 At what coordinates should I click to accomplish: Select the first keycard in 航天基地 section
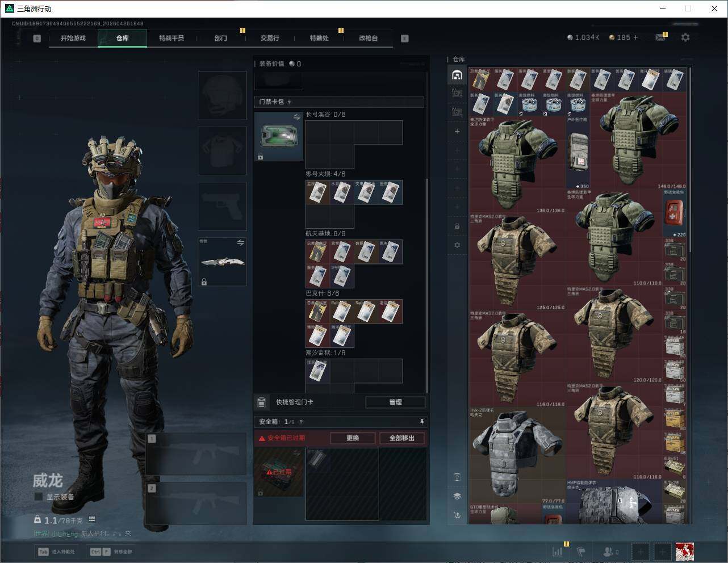[x=318, y=252]
